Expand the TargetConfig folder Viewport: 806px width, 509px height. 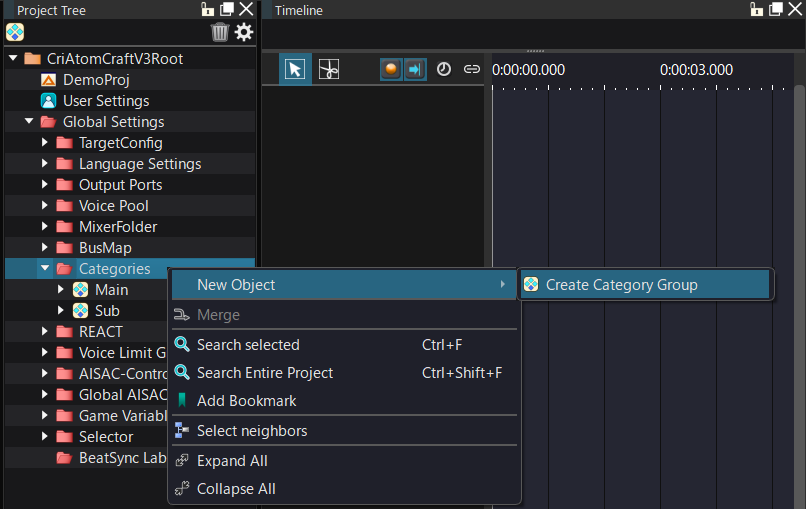pos(45,143)
